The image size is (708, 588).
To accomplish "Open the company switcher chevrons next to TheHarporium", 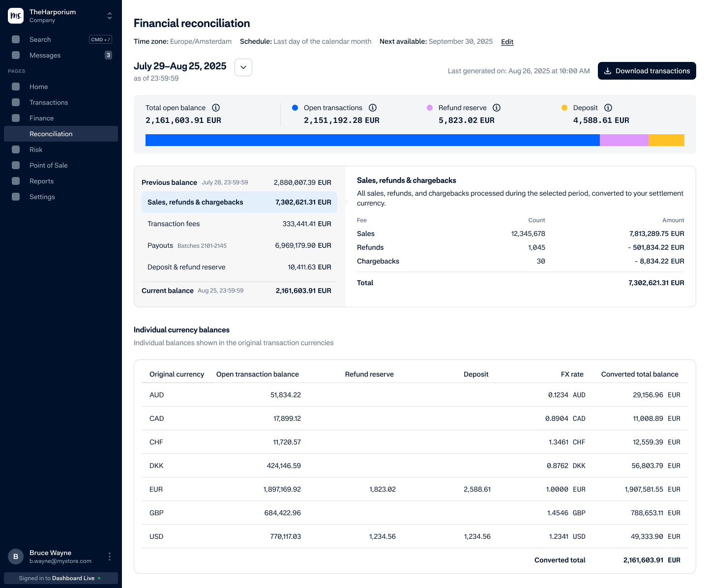I will coord(110,16).
